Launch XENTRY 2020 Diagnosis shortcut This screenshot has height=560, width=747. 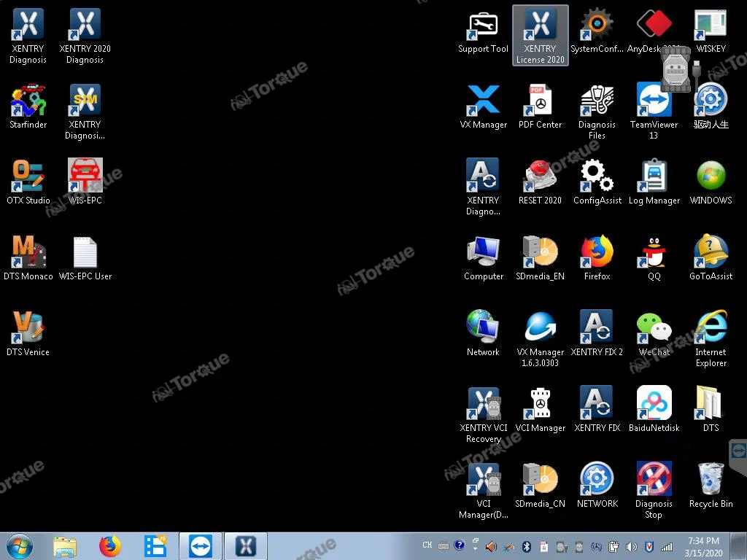[85, 36]
